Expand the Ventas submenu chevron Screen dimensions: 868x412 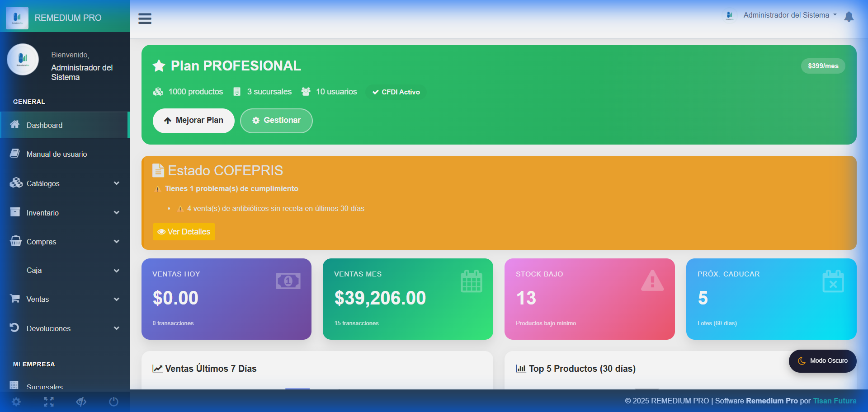(x=117, y=299)
